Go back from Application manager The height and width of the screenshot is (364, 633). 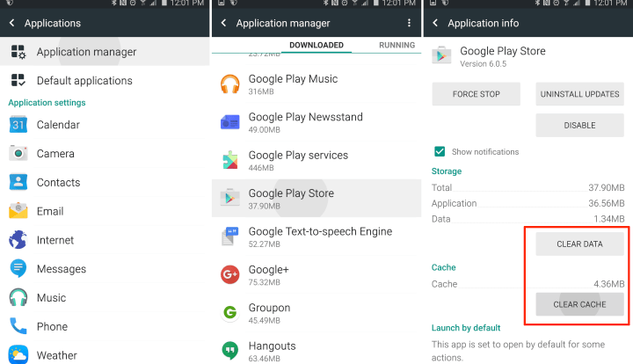pos(223,23)
